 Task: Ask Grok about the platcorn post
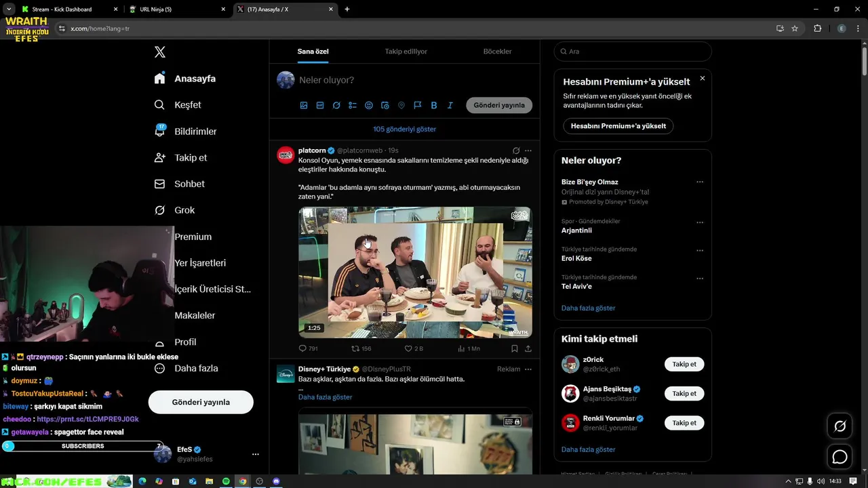pos(516,150)
